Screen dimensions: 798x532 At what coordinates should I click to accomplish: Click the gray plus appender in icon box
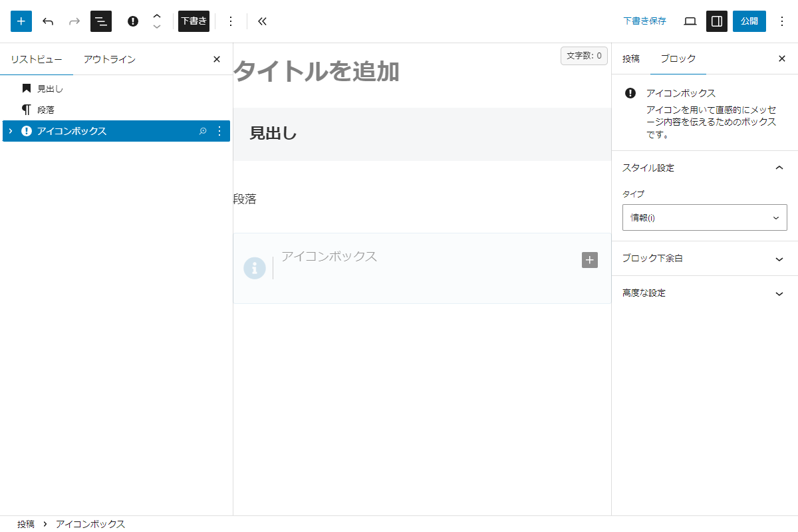590,260
